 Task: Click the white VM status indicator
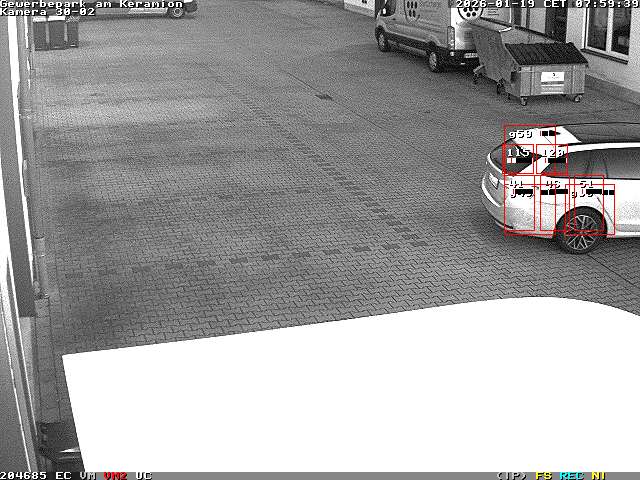pyautogui.click(x=88, y=475)
